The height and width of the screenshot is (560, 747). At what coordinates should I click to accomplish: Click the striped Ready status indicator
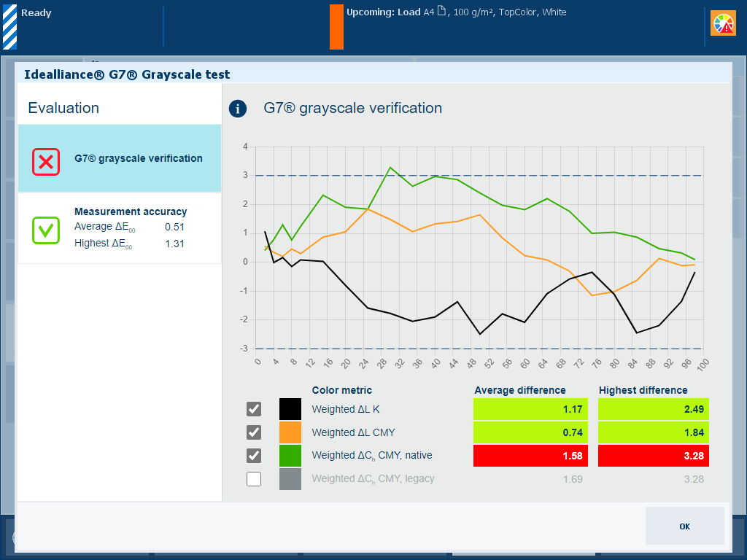pos(9,27)
